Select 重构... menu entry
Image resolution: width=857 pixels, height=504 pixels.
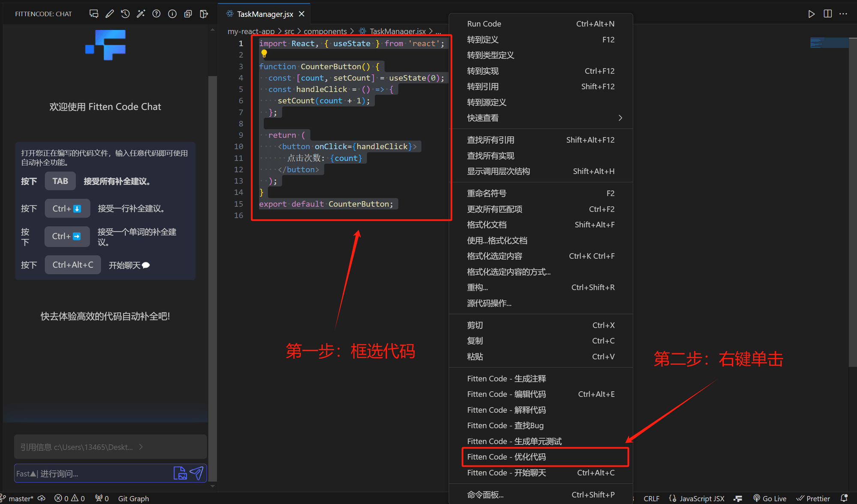click(541, 287)
